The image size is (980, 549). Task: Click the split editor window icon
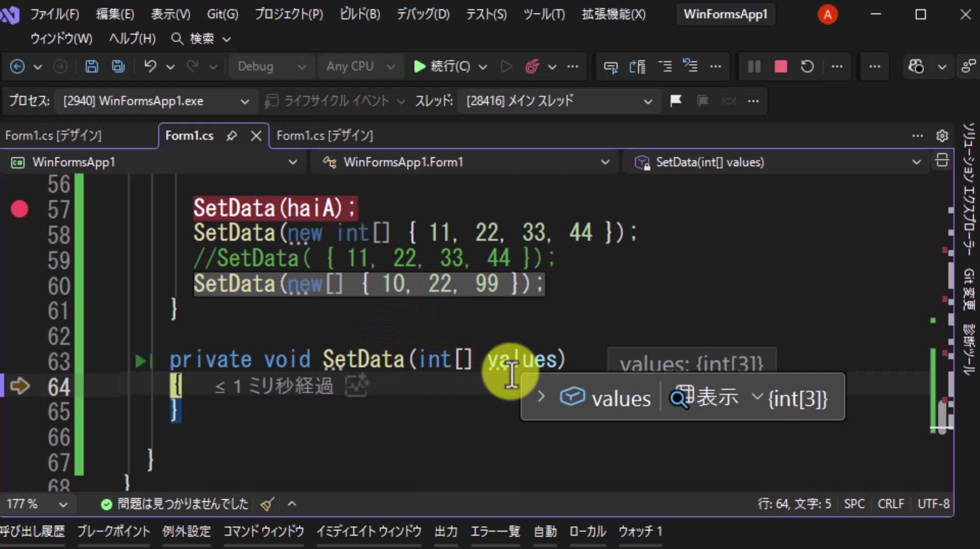[942, 161]
